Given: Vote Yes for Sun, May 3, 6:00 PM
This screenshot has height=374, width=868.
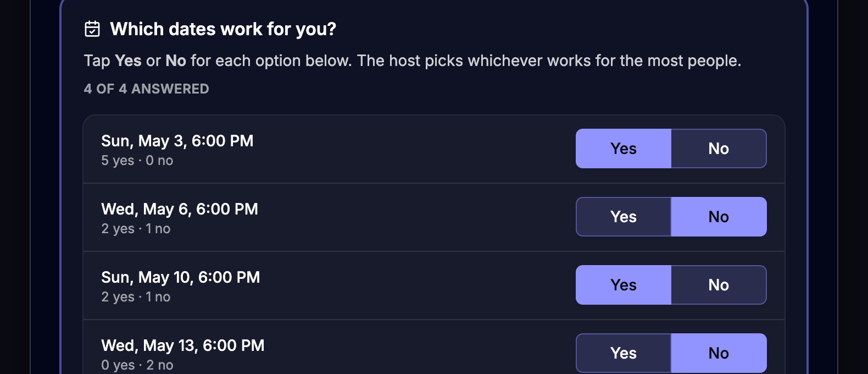Looking at the screenshot, I should pos(623,148).
